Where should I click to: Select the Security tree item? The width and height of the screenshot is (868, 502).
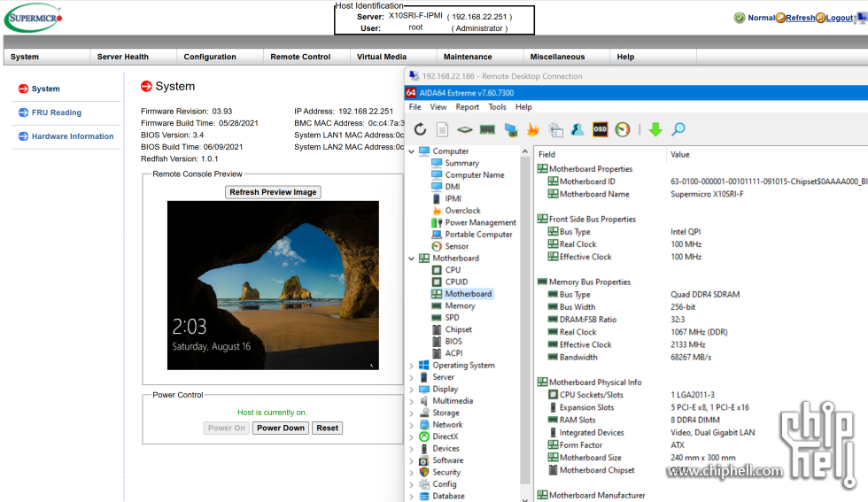pyautogui.click(x=446, y=472)
